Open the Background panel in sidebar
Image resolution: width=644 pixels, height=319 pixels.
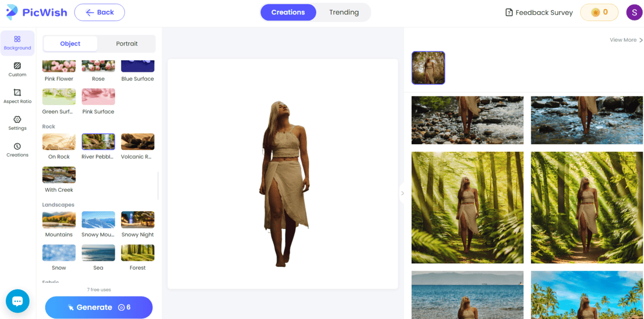pyautogui.click(x=17, y=43)
